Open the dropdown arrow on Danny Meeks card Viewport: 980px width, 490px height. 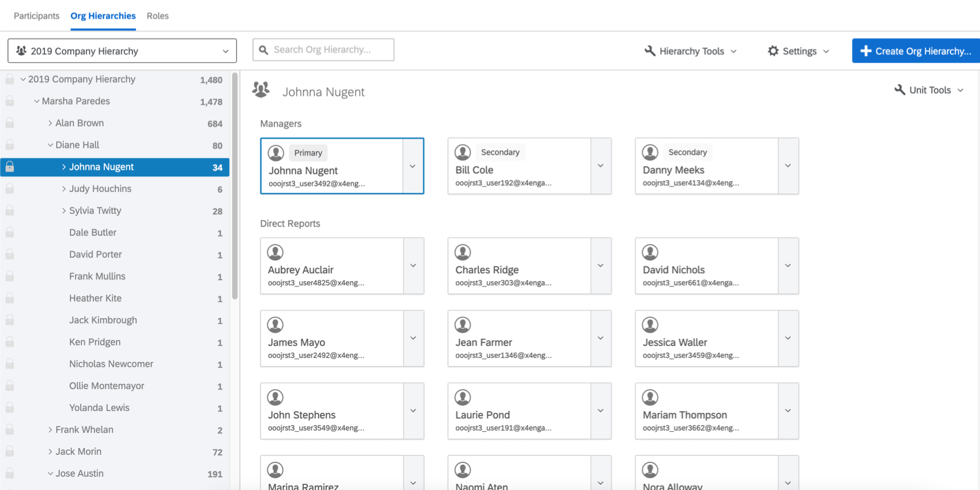pos(788,166)
